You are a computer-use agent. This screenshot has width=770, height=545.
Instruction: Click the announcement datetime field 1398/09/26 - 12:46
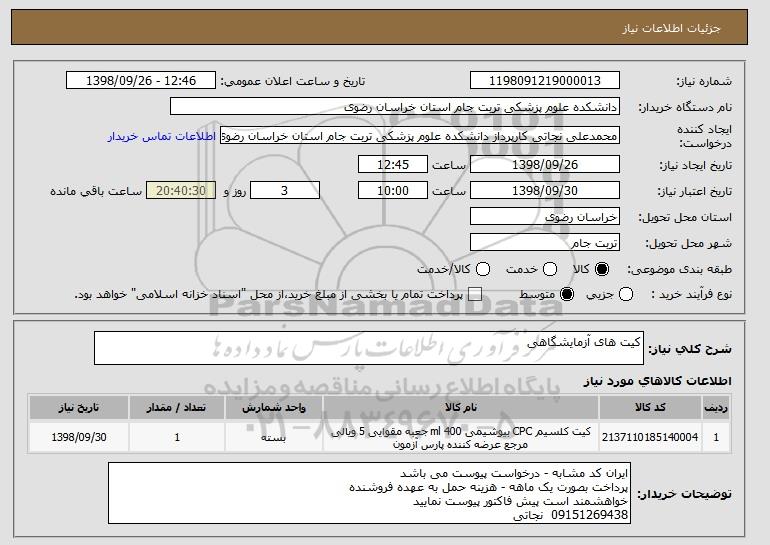pos(141,81)
